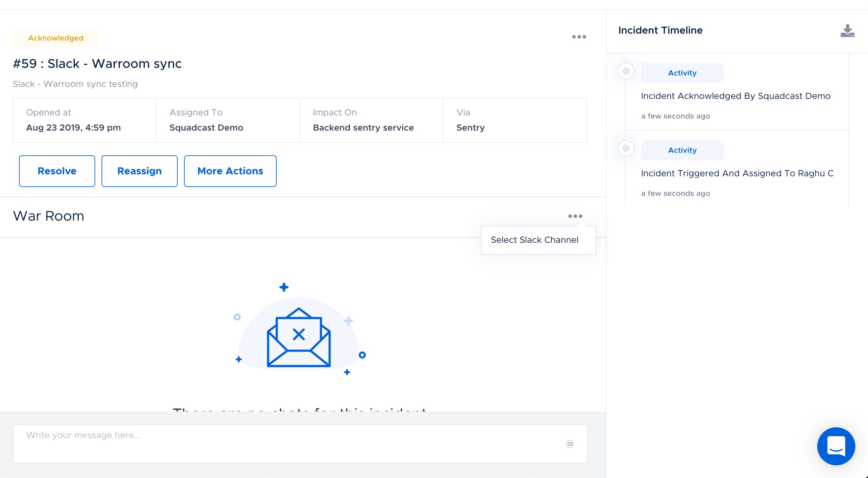Open the incident options three-dot menu
Screen dimensions: 868x478
pyautogui.click(x=579, y=37)
